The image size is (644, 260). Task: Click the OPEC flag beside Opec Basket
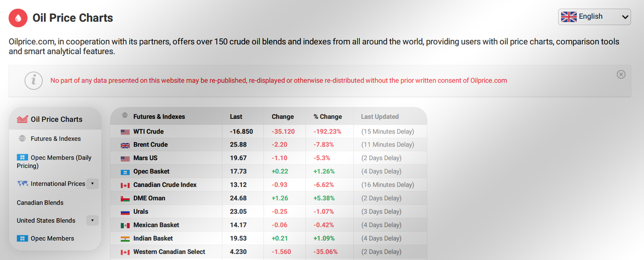(x=125, y=172)
